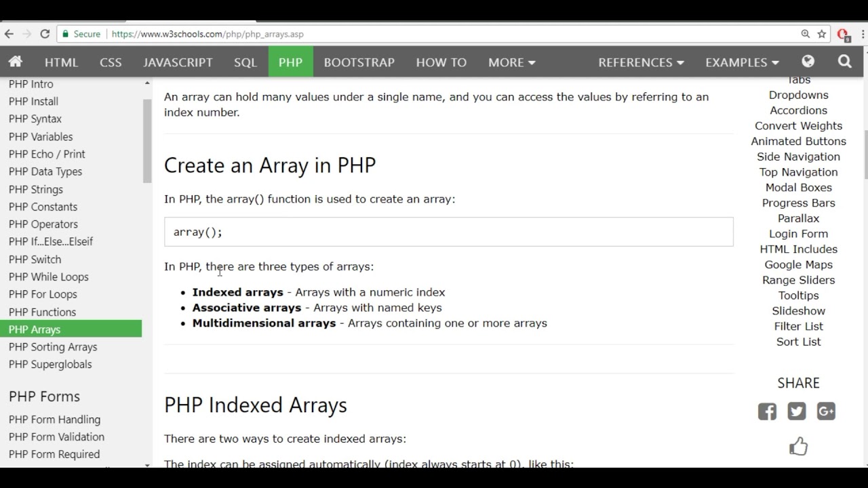This screenshot has height=488, width=868.
Task: Open PHP For Loops in sidebar
Action: [43, 294]
